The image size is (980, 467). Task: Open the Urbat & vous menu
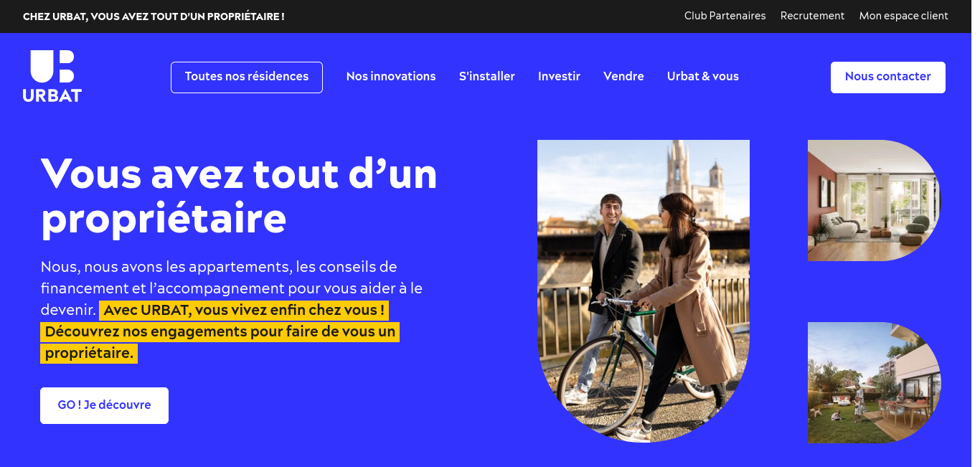[x=703, y=77]
